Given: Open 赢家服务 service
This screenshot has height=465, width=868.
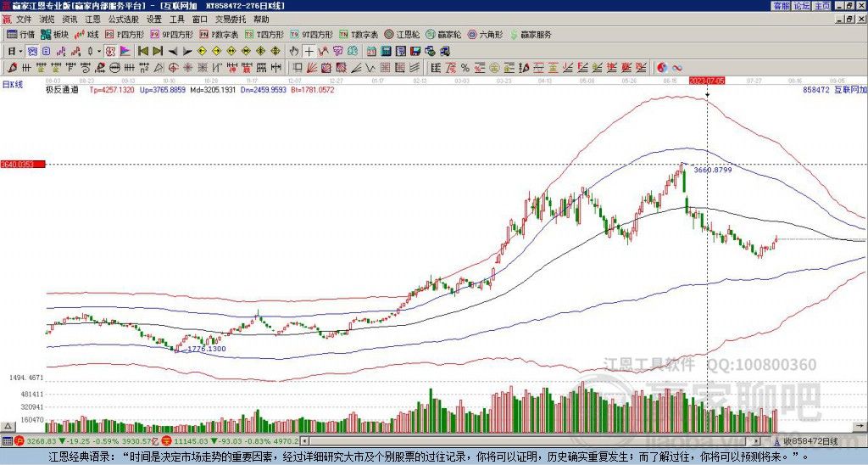Looking at the screenshot, I should pyautogui.click(x=531, y=34).
